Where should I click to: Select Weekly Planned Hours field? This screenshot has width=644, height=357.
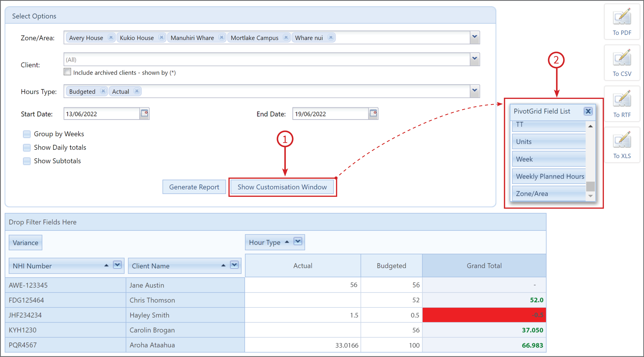pos(549,176)
